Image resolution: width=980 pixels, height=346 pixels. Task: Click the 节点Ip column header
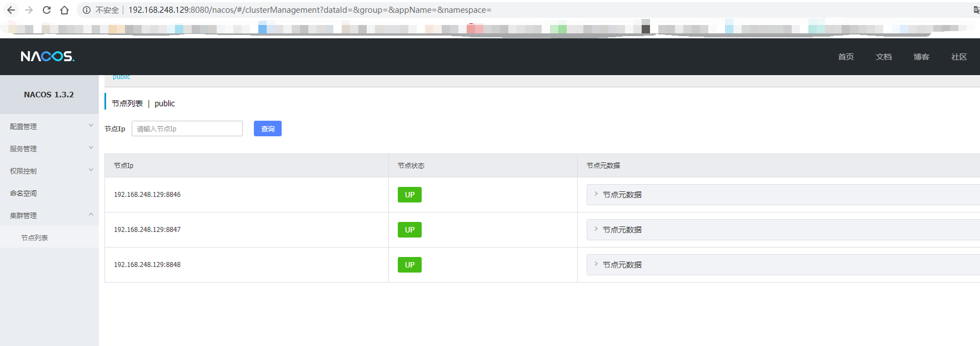pyautogui.click(x=124, y=166)
